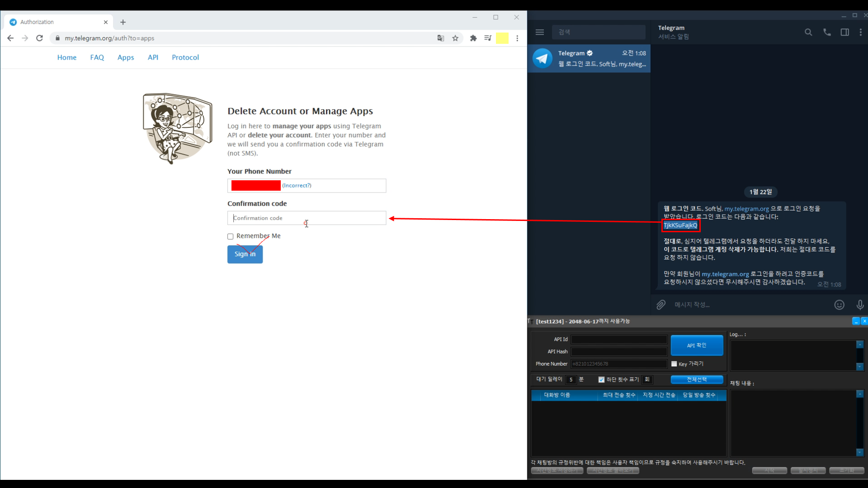Click the API Id input field

tap(619, 339)
